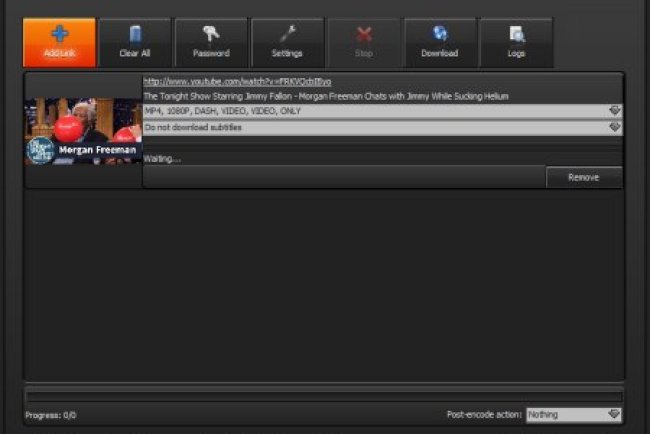Select the Morgan Freeman video thumbnail
The width and height of the screenshot is (650, 434).
tap(83, 130)
